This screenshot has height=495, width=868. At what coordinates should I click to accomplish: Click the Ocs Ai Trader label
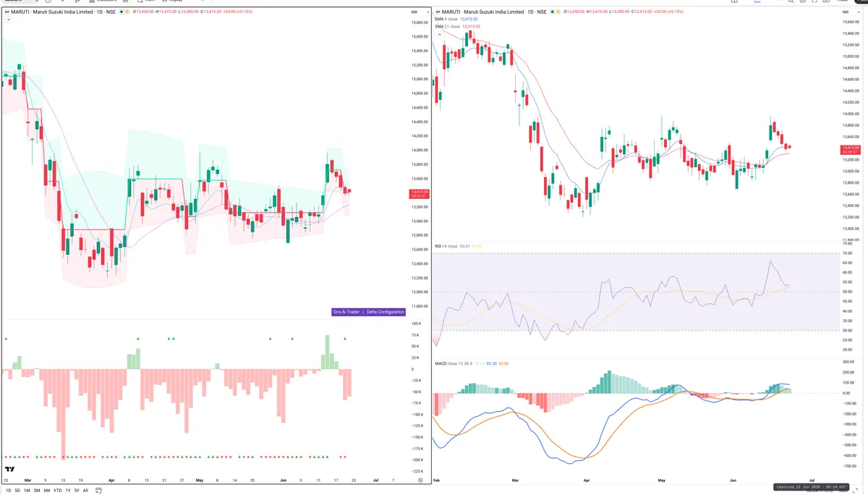coord(346,312)
